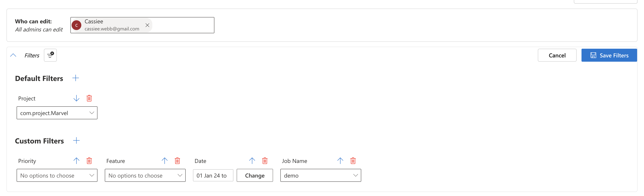Delete the Job Name custom filter
The image size is (644, 196).
(353, 161)
